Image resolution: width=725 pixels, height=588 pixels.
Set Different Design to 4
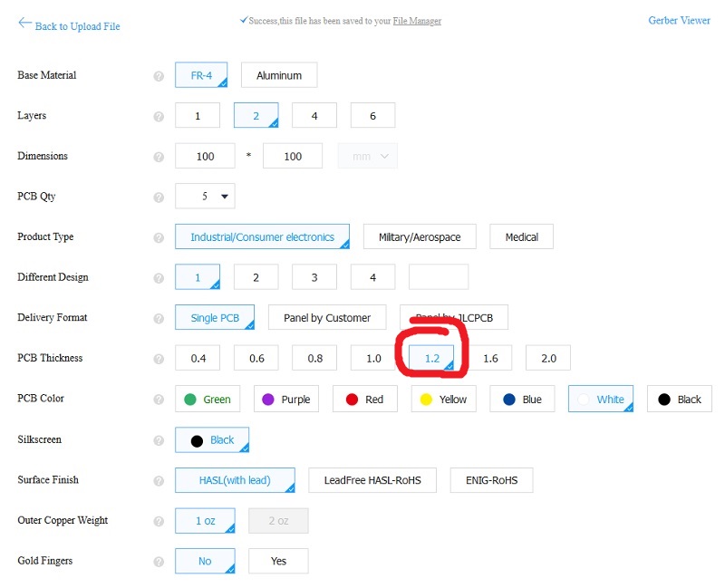372,277
